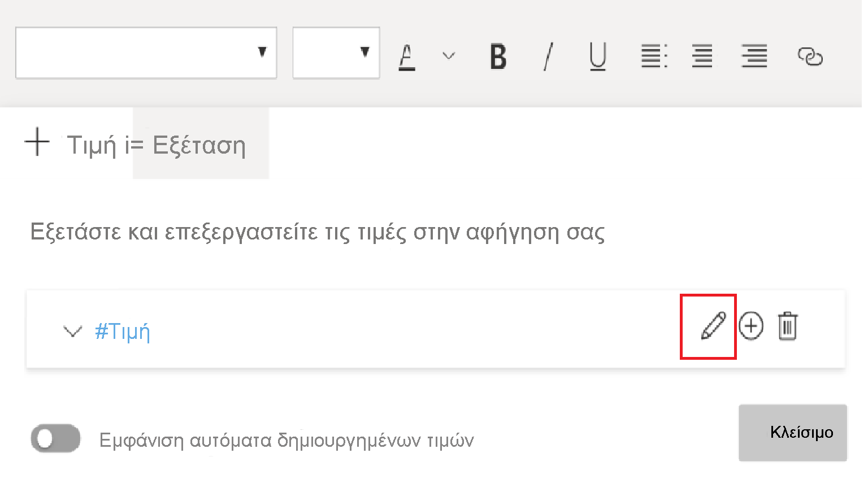The image size is (868, 488).
Task: Open the font family dropdown
Action: click(146, 53)
